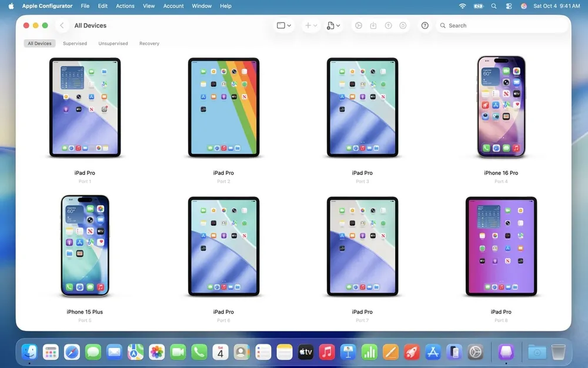The image size is (588, 368).
Task: Open the View menu
Action: coord(149,6)
